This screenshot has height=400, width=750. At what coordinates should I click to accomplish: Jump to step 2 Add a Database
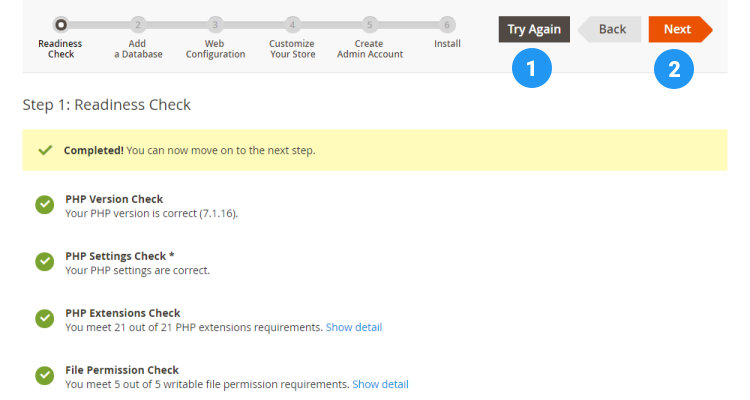point(138,24)
